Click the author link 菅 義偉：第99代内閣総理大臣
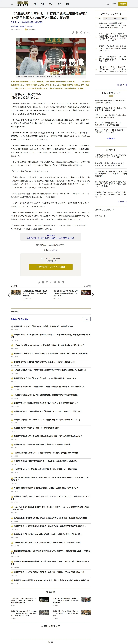 [x=27, y=22]
